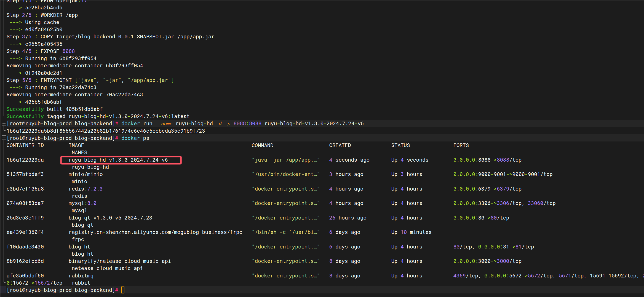Click image name ruyu-blog-hd-v1.3.0-2024.7.24-v6 in table
The width and height of the screenshot is (644, 297).
click(x=118, y=160)
